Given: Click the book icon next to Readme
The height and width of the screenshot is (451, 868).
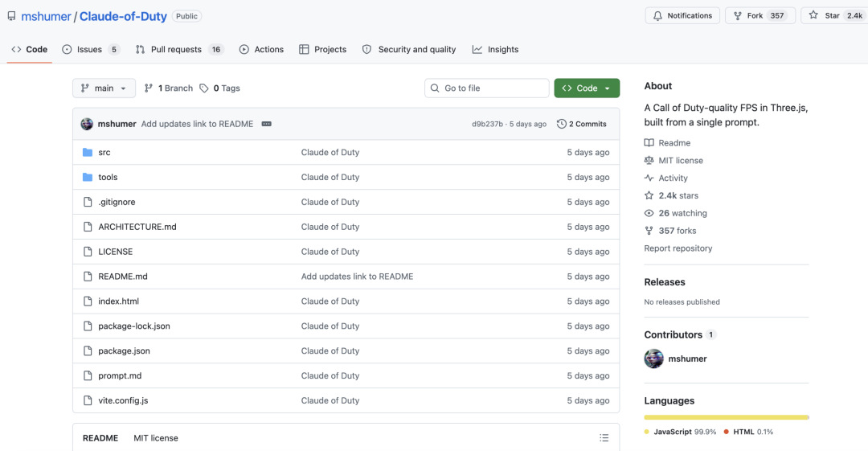Looking at the screenshot, I should pos(649,143).
